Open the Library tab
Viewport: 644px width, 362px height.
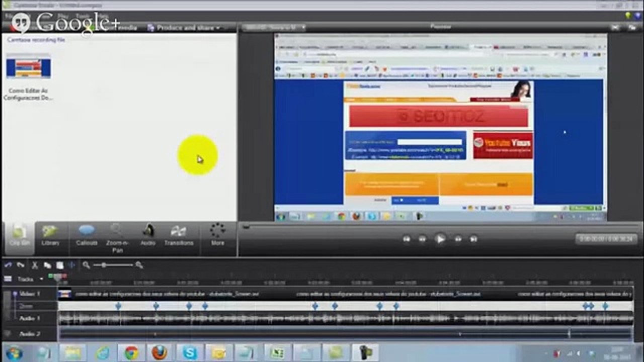[50, 236]
